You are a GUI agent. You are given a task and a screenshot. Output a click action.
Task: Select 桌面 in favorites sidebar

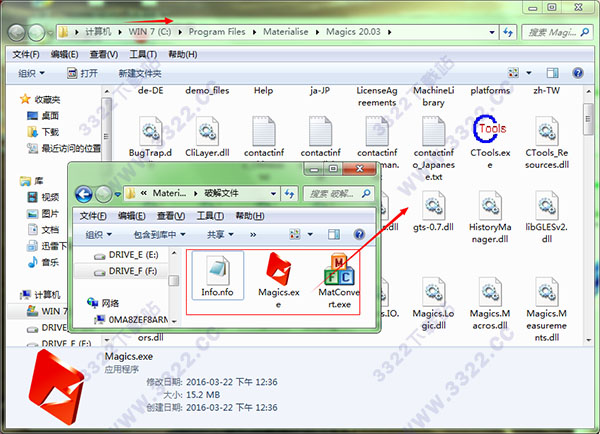(43, 116)
